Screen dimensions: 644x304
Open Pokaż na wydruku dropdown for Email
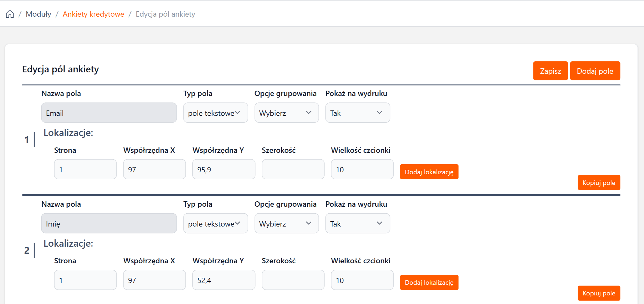[357, 113]
